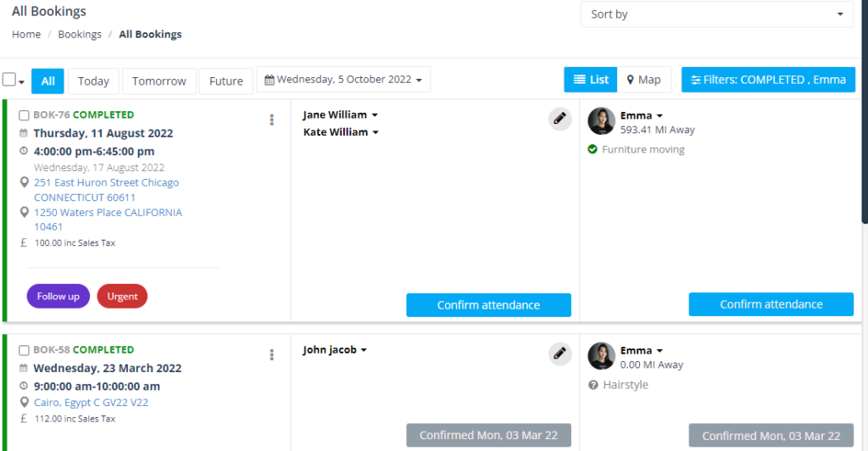The height and width of the screenshot is (451, 868).
Task: Tick the BOK-58 booking checkbox
Action: click(x=24, y=350)
